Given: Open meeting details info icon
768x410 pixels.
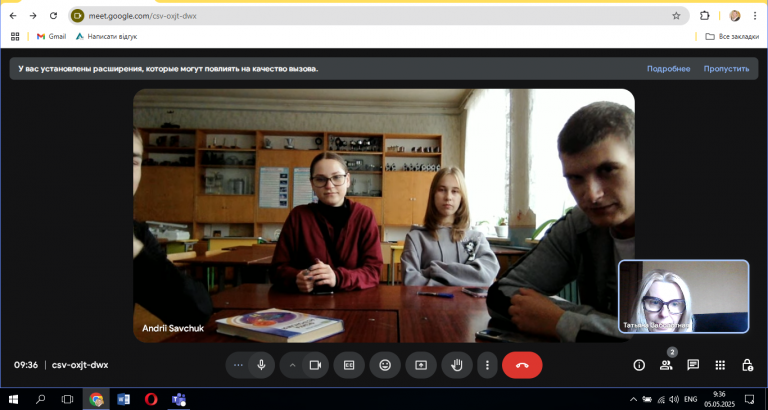Looking at the screenshot, I should (639, 365).
